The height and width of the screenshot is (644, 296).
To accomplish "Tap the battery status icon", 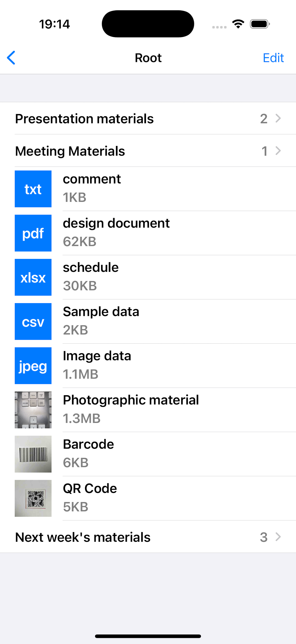I will coord(260,24).
